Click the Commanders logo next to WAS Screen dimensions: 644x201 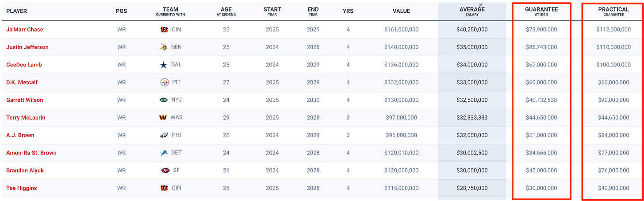pyautogui.click(x=163, y=118)
